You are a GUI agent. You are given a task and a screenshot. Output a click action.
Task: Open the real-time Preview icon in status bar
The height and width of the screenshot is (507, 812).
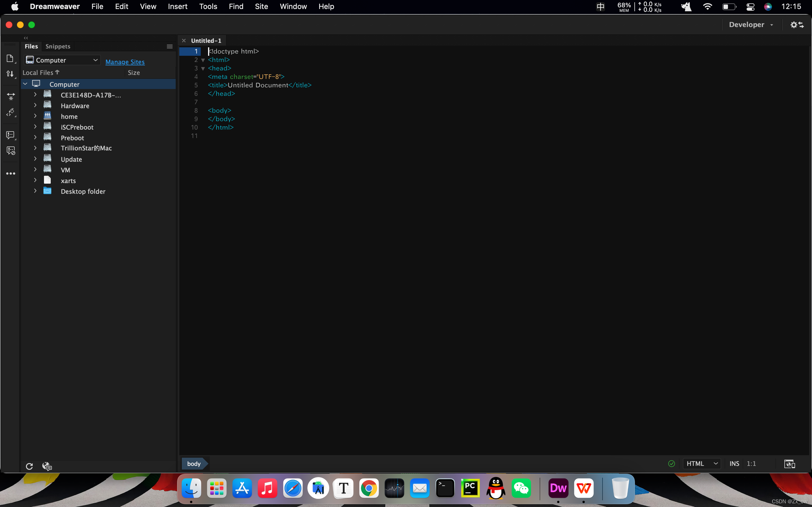tap(789, 464)
